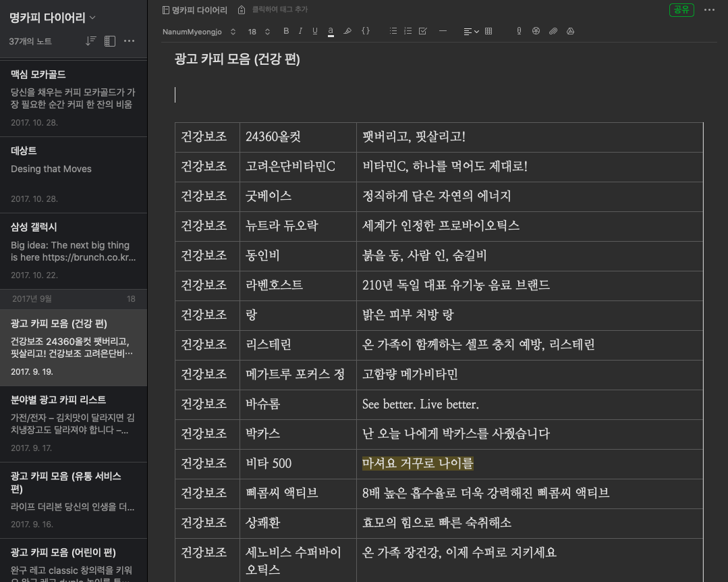The height and width of the screenshot is (582, 728).
Task: Insert a horizontal divider line
Action: 444,31
